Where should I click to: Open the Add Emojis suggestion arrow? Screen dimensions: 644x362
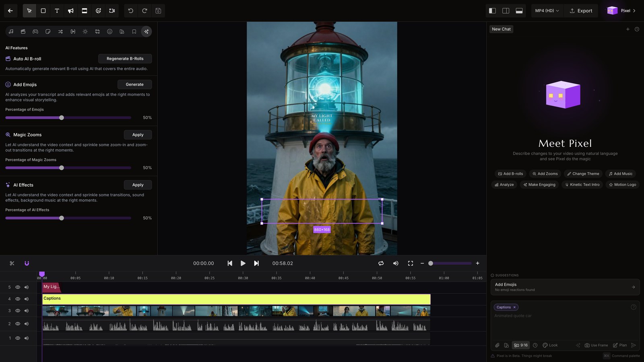633,287
